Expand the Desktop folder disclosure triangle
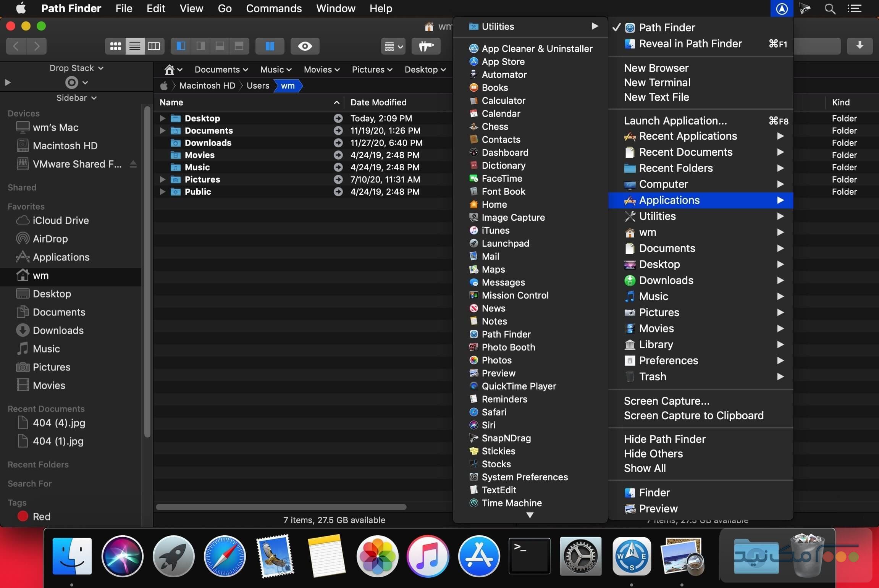 point(162,118)
